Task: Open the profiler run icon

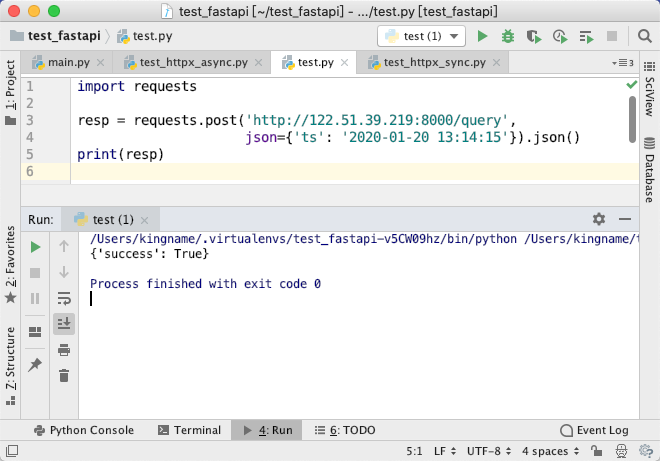Action: coord(560,37)
